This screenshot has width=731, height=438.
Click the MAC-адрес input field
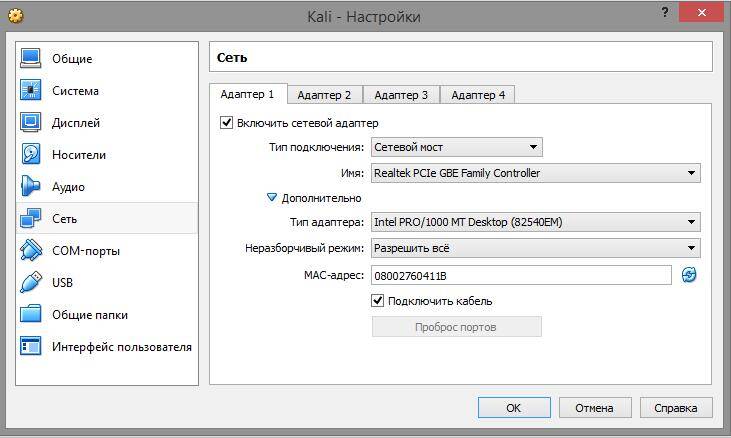click(521, 275)
